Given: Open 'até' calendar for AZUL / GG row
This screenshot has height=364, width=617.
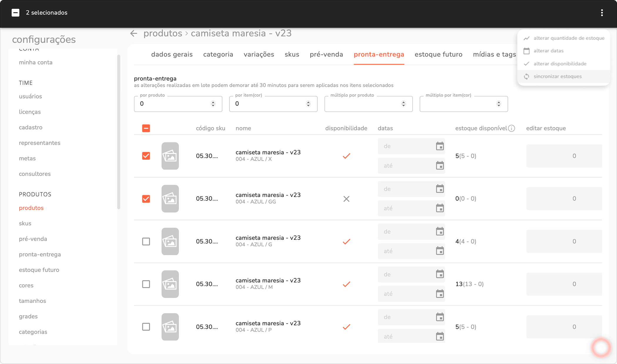Looking at the screenshot, I should [x=440, y=208].
